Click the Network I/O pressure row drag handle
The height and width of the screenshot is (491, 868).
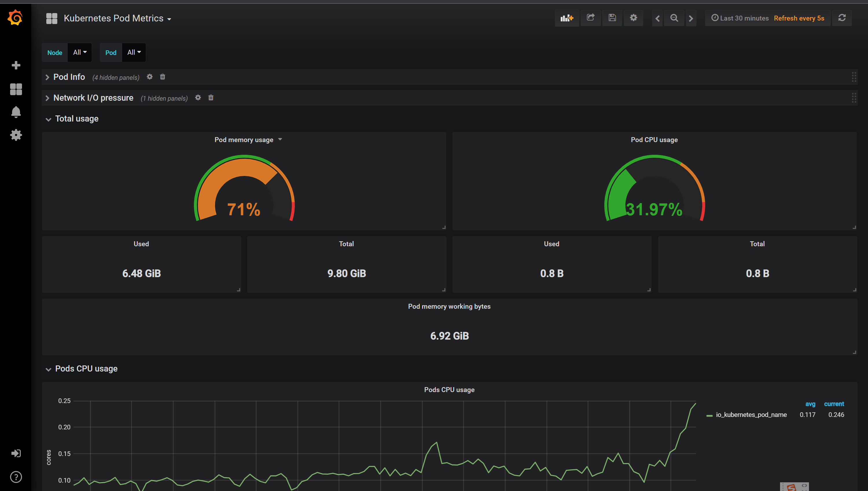click(x=854, y=98)
